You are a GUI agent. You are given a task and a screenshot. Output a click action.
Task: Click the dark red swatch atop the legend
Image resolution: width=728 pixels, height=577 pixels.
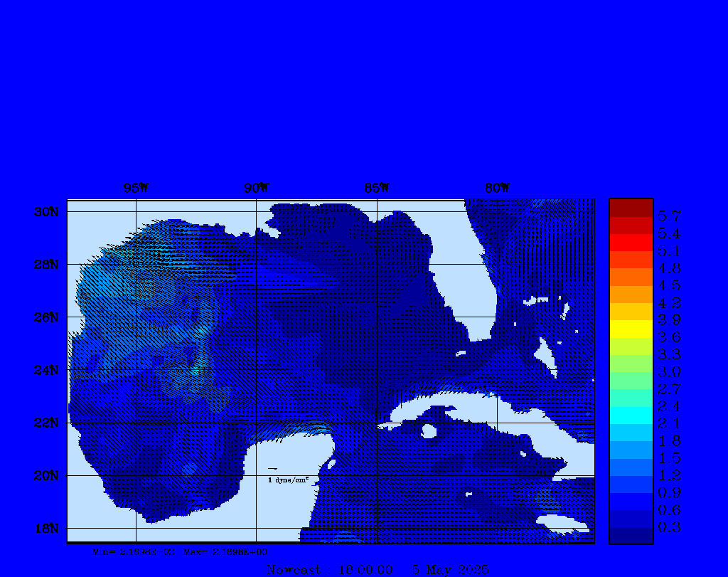tap(631, 208)
